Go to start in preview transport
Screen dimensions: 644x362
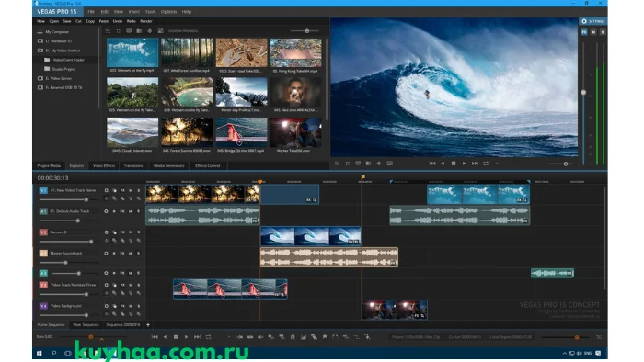(x=432, y=164)
